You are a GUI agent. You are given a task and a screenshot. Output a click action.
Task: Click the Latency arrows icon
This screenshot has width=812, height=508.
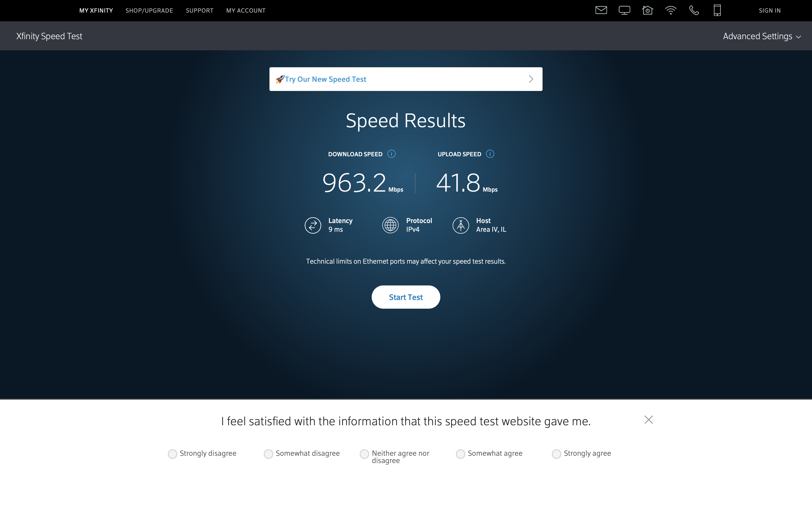point(313,225)
